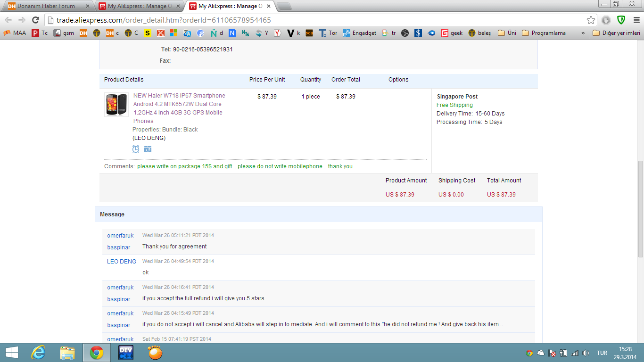Select the order comment about package gift
This screenshot has width=644, height=362.
point(245,166)
